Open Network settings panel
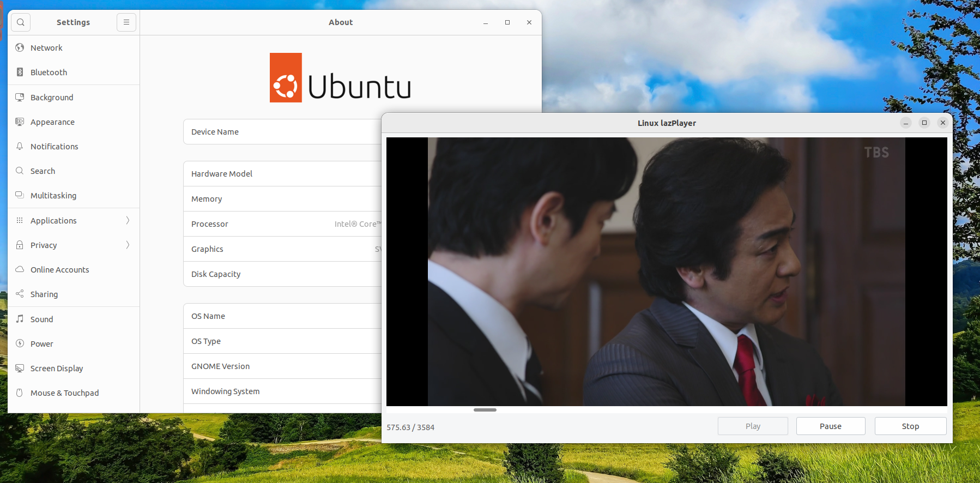980x483 pixels. [x=74, y=48]
